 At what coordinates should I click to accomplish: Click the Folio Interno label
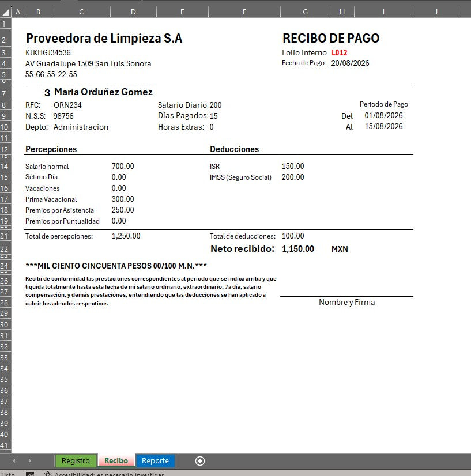tap(304, 52)
